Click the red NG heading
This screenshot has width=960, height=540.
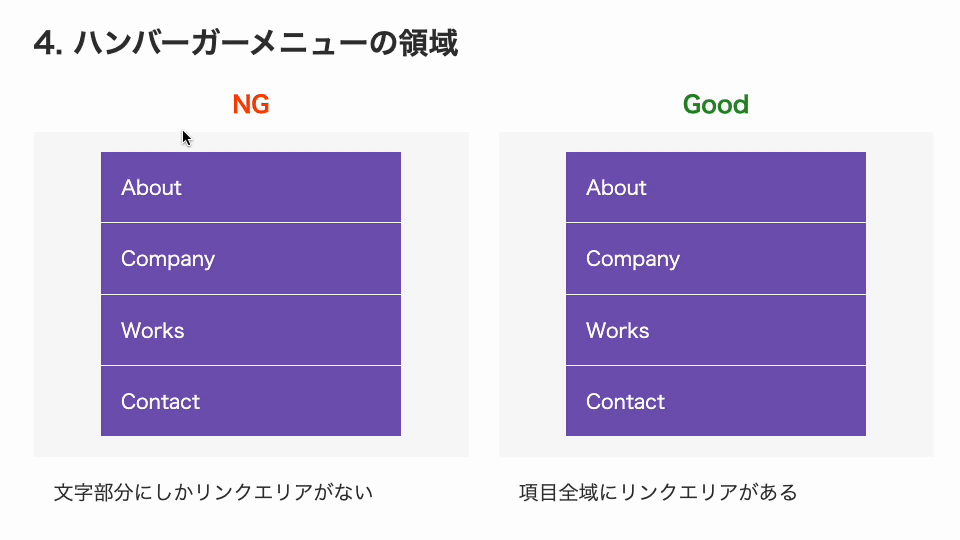[251, 105]
